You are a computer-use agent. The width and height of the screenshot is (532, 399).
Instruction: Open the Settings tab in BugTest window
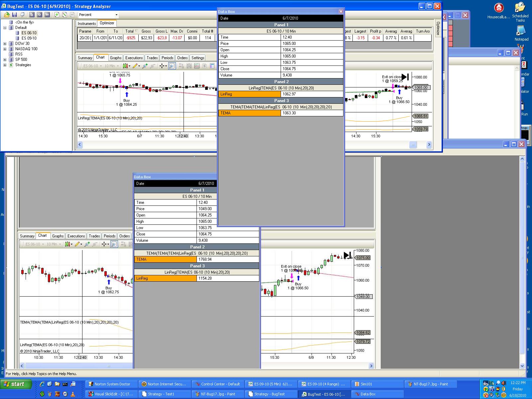pos(198,58)
